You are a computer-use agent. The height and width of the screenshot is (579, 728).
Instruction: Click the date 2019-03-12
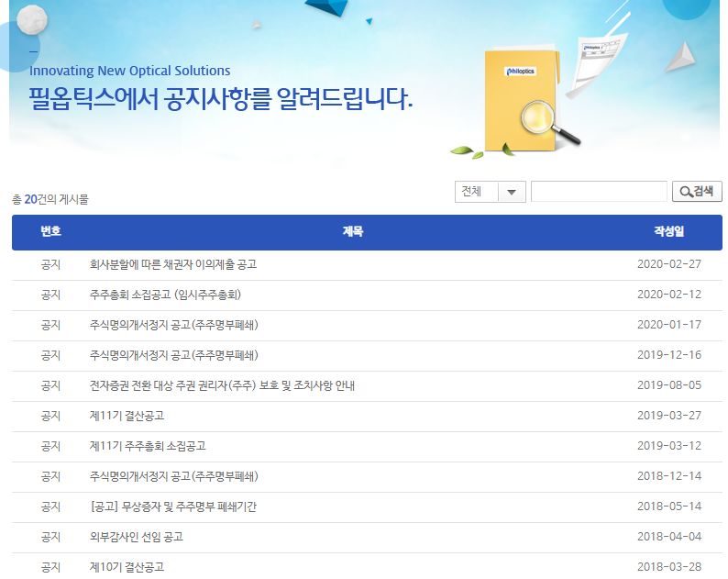(669, 446)
